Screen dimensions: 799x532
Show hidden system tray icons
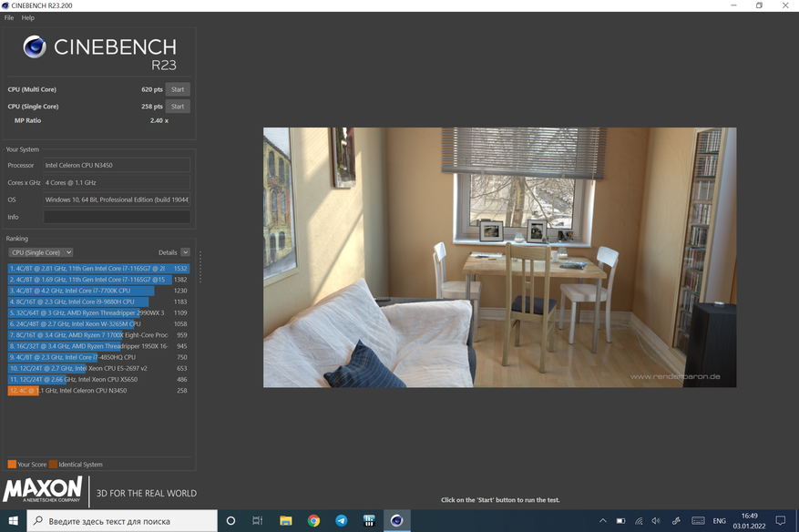[603, 521]
